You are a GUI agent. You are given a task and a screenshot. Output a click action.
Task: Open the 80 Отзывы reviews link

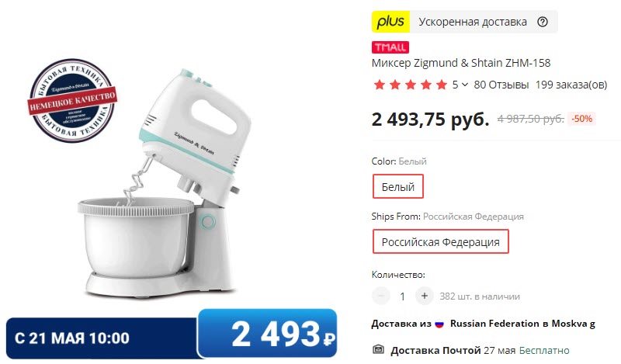pos(501,85)
